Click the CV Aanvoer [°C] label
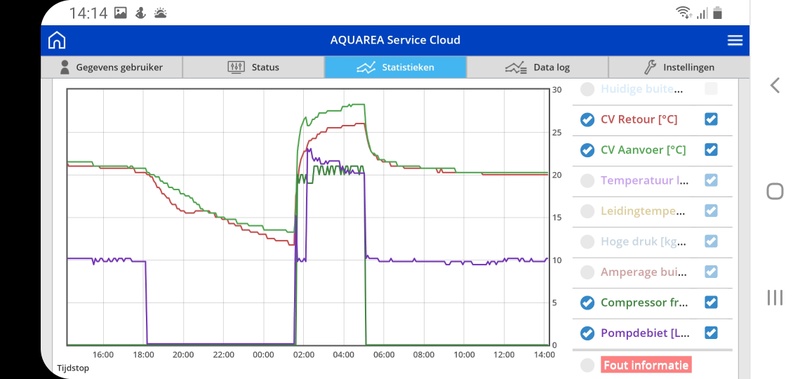Viewport: 800px width, 379px height. [x=643, y=150]
